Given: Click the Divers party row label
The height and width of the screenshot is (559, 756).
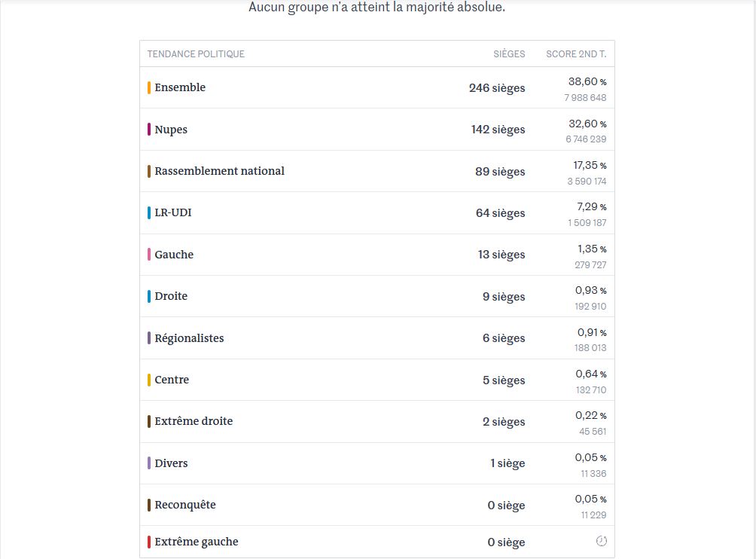Looking at the screenshot, I should (x=171, y=463).
